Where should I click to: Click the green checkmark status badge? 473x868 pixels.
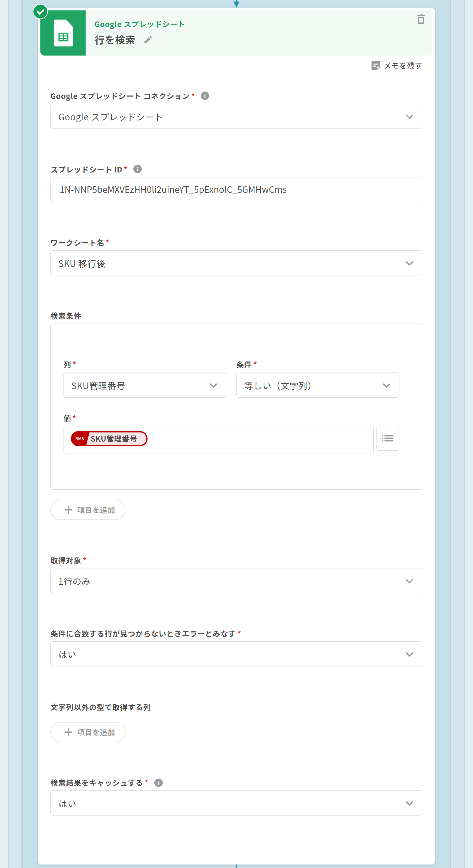40,12
